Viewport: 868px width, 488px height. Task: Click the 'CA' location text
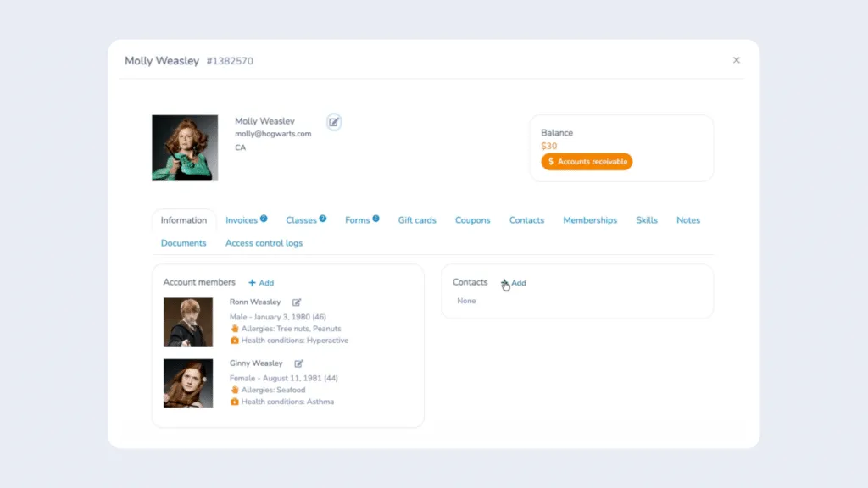[240, 147]
